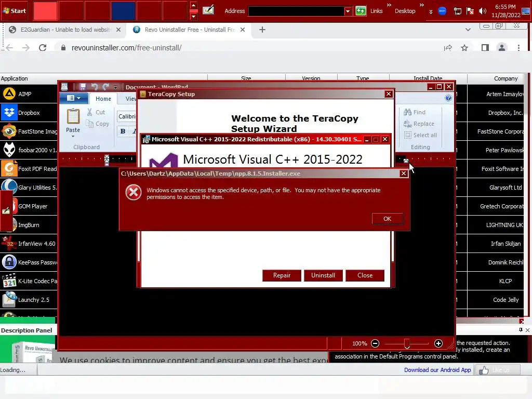
Task: Click the browser share icon
Action: tap(448, 47)
